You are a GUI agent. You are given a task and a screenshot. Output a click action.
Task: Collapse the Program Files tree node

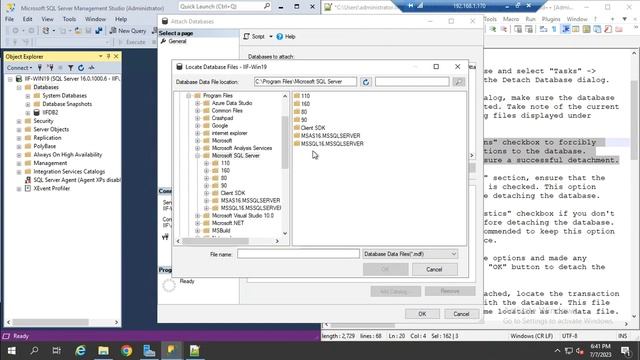[189, 96]
